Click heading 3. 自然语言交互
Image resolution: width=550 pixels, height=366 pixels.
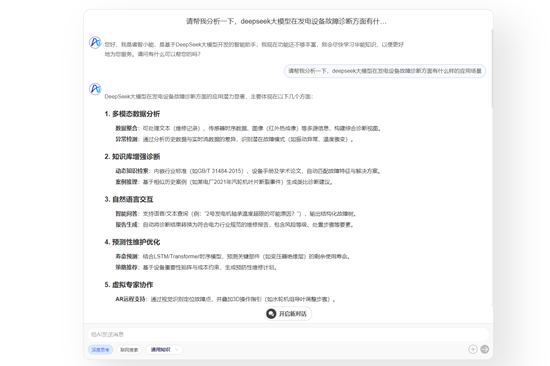pos(129,199)
